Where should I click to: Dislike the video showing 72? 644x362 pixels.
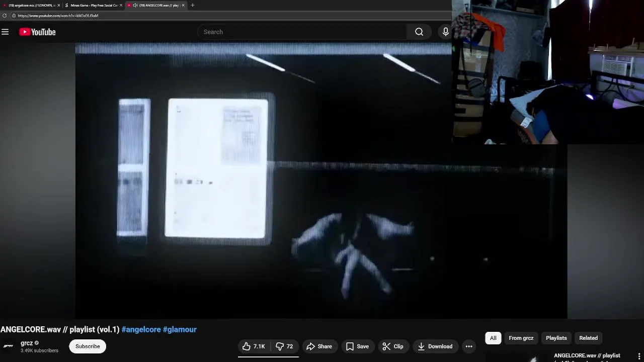pos(285,346)
